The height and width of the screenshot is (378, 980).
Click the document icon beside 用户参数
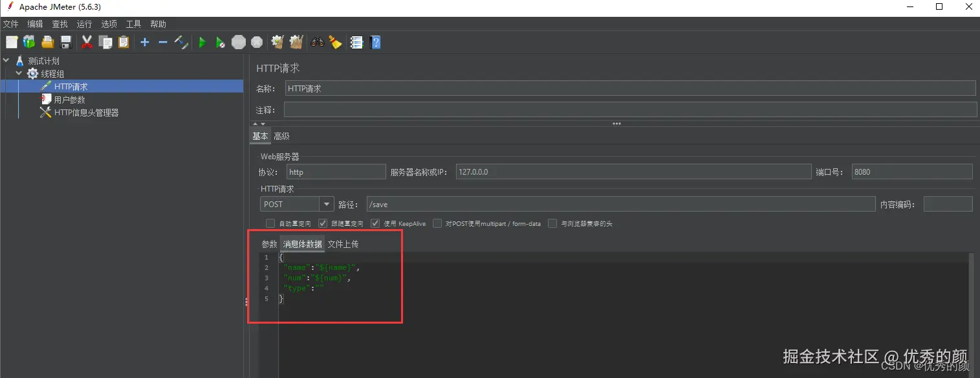(46, 99)
